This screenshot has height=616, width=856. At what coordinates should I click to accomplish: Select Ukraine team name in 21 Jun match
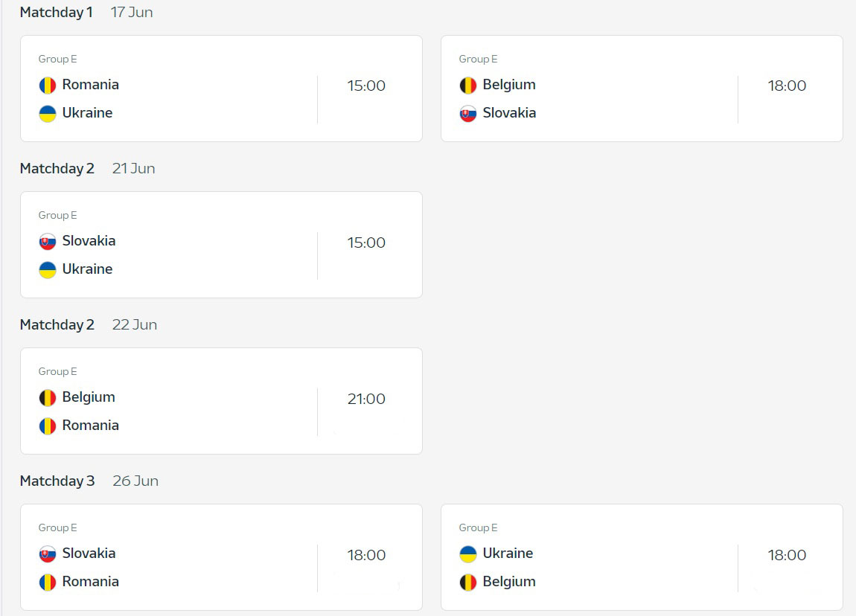pyautogui.click(x=87, y=269)
